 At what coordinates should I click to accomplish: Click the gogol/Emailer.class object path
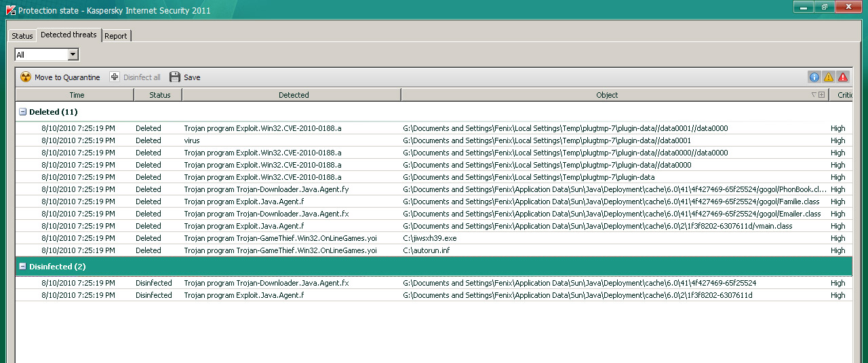[x=612, y=214]
